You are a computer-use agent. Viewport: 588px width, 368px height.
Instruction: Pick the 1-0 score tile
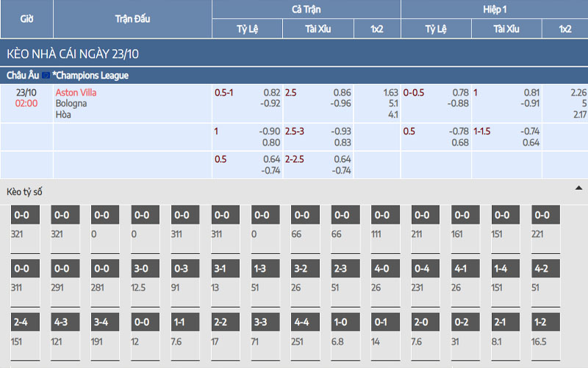coord(341,322)
